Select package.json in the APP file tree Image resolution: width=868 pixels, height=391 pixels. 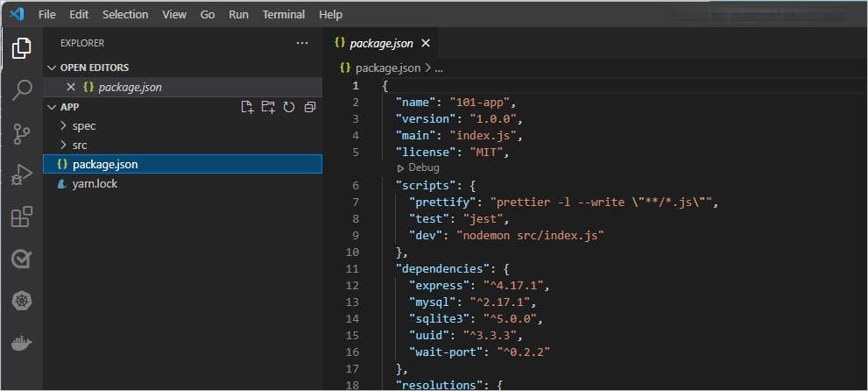pos(182,165)
